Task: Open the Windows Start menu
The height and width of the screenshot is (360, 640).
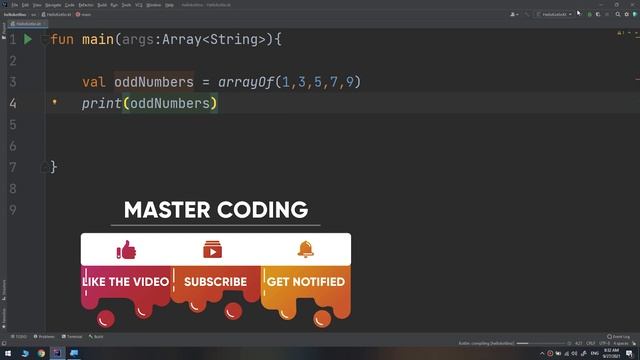Action: click(x=8, y=353)
